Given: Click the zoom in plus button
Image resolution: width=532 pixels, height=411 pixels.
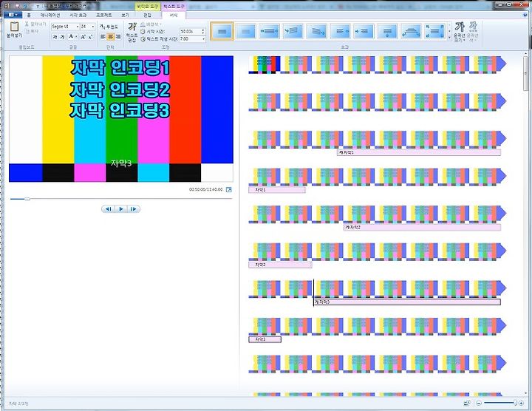Looking at the screenshot, I should tap(521, 403).
